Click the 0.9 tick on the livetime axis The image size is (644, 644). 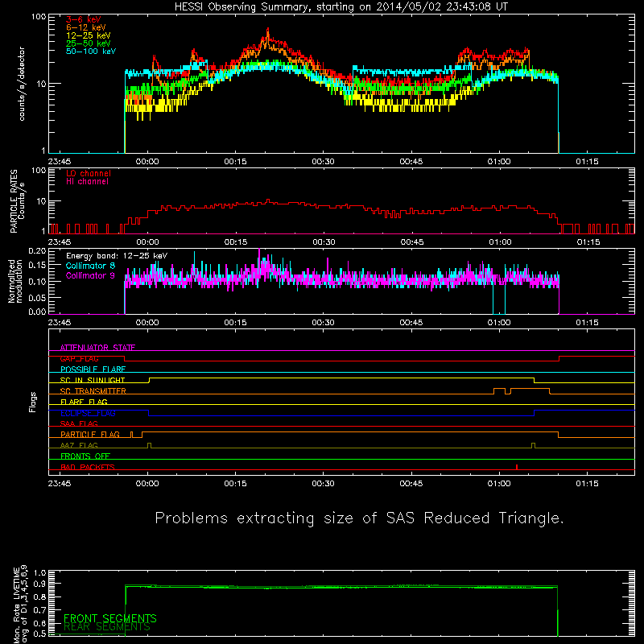[x=39, y=584]
